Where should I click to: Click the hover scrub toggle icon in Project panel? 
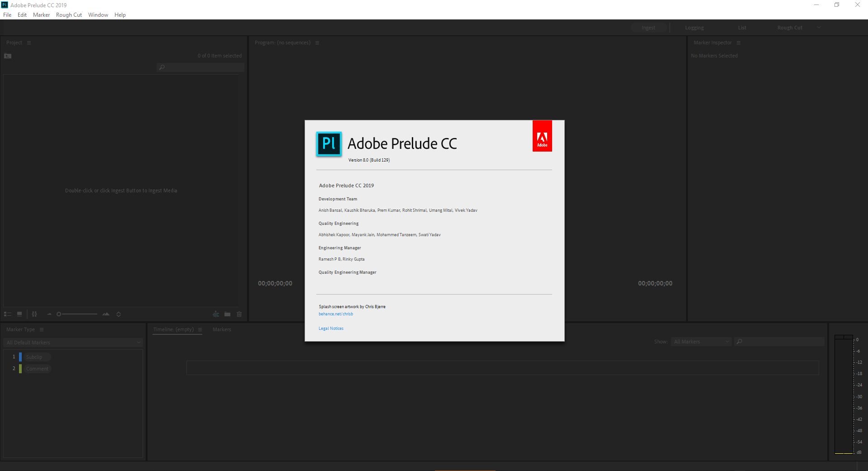coord(34,314)
